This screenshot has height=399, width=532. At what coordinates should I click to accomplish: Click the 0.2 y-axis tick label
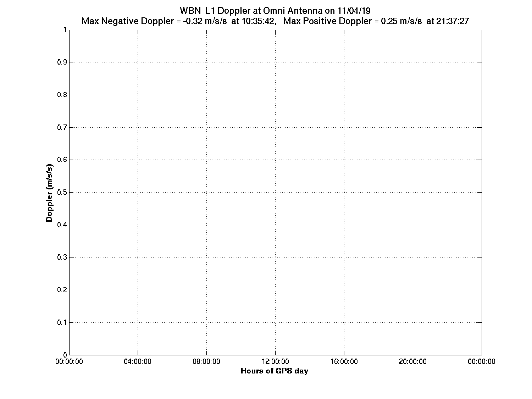click(62, 290)
